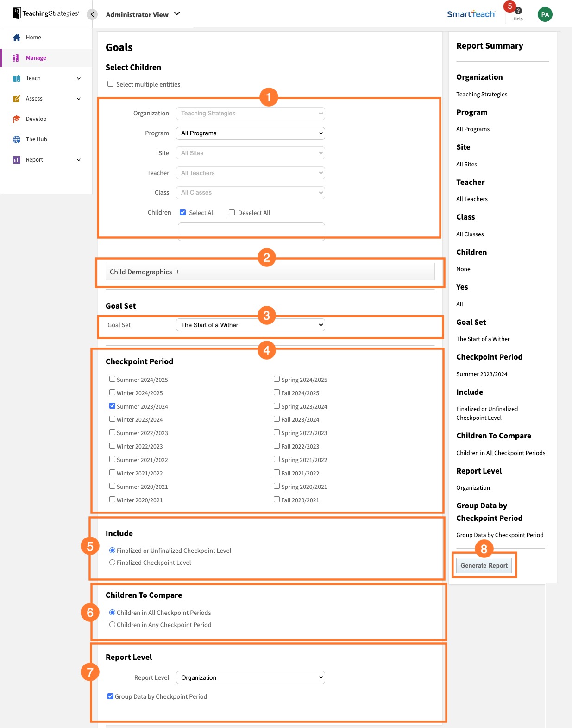The image size is (572, 728).
Task: Click The Hub globe icon
Action: point(17,139)
